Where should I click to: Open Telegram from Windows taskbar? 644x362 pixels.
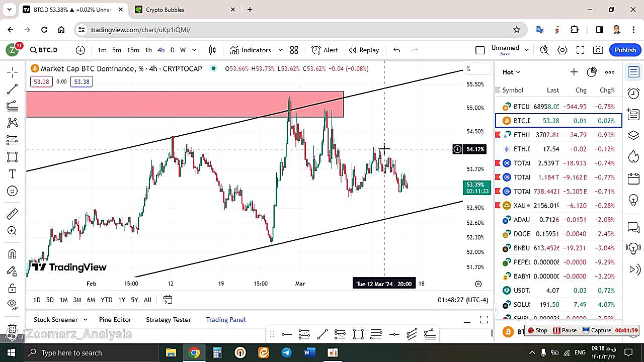[x=286, y=352]
